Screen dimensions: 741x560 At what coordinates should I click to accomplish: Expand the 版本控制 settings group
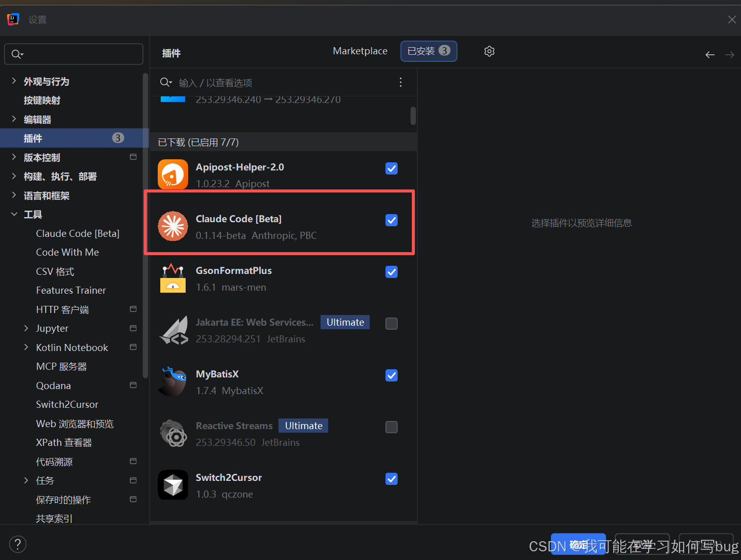click(14, 157)
